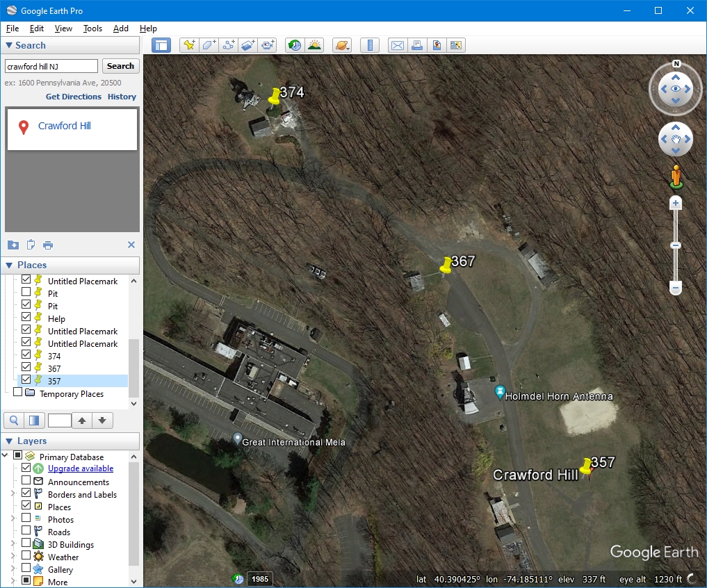Add a polygon from toolbar
The image size is (707, 588).
(209, 45)
